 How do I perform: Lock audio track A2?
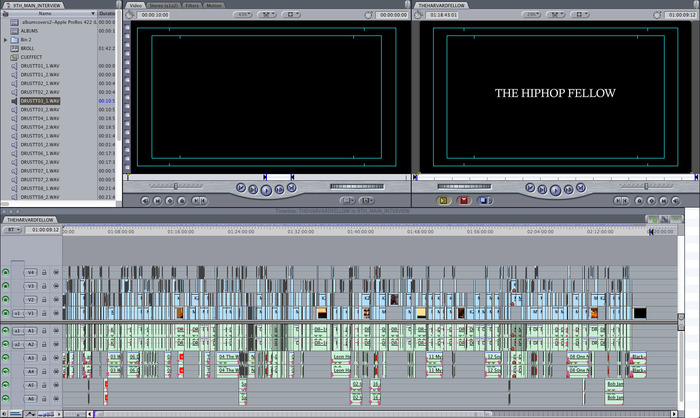(44, 344)
